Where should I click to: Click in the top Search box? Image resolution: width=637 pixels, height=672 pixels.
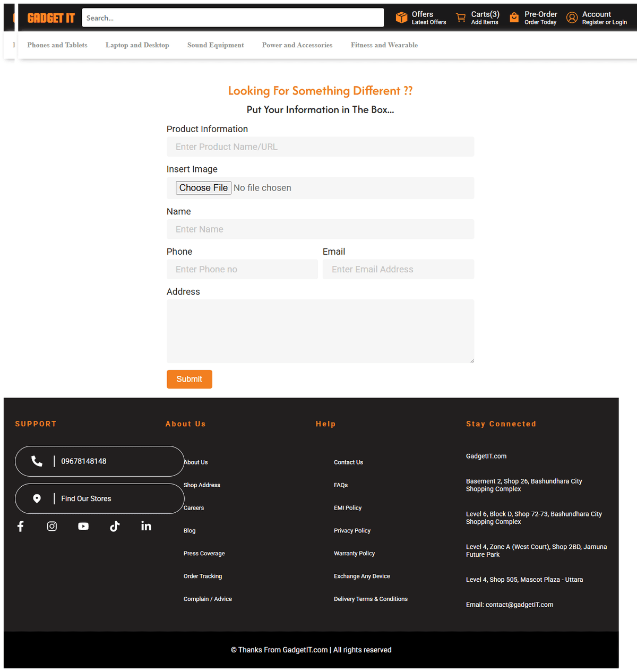click(x=233, y=18)
